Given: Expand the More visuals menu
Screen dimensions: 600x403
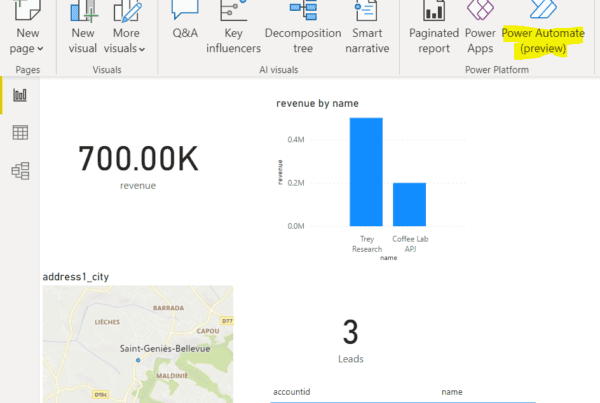Looking at the screenshot, I should coord(125,27).
